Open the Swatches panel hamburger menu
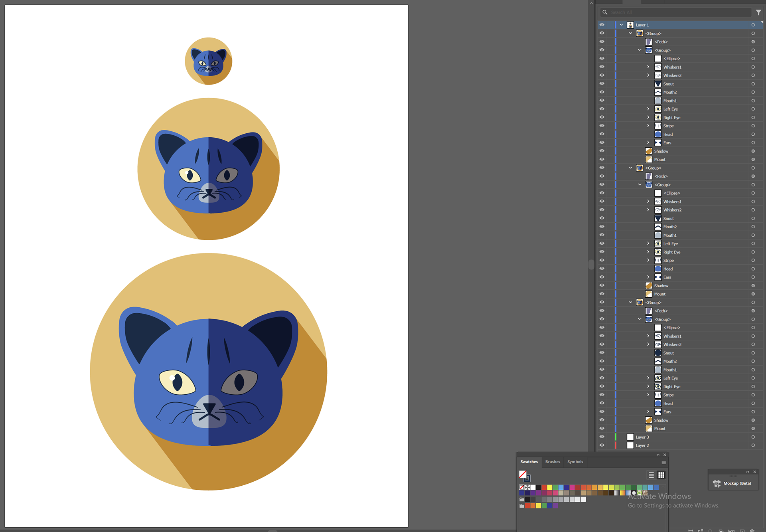This screenshot has height=532, width=766. tap(664, 463)
